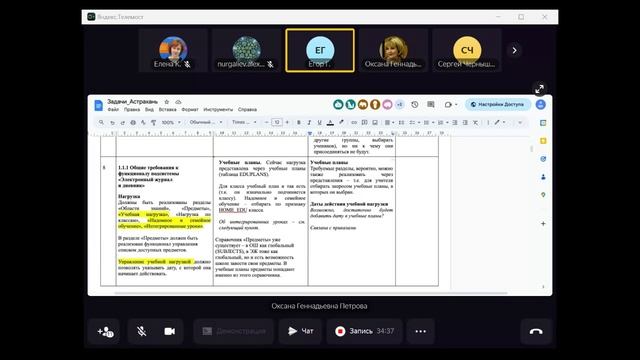The height and width of the screenshot is (360, 640).
Task: Open version history clock icon
Action: pyautogui.click(x=415, y=104)
